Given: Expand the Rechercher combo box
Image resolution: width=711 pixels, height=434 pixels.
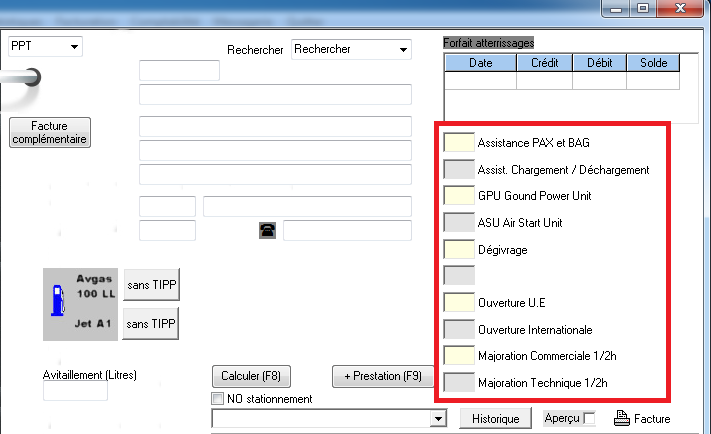Looking at the screenshot, I should coord(403,50).
